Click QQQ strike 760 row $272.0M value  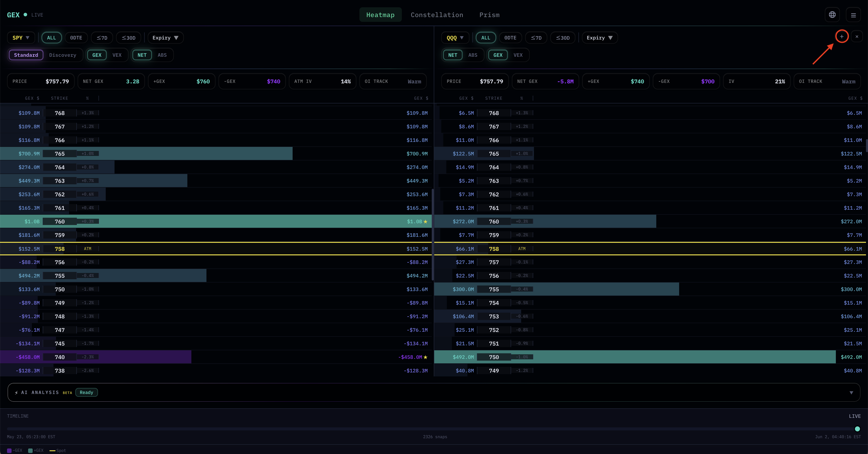coord(851,221)
